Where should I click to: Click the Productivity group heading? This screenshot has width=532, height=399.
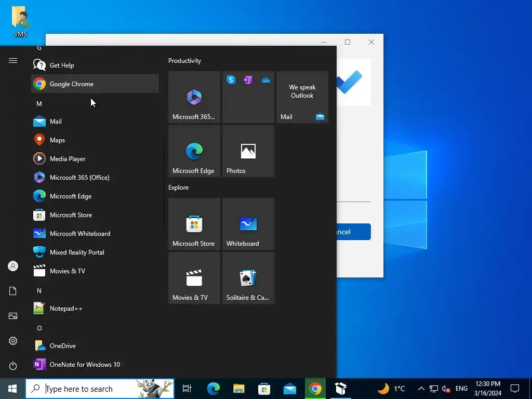184,61
